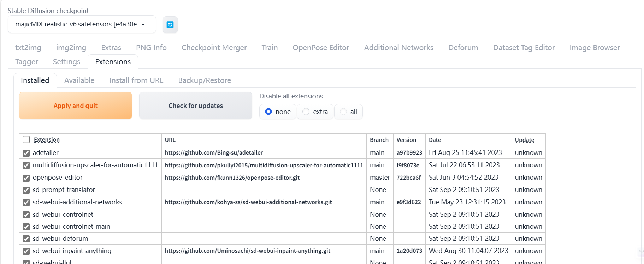Open the Backup/Restore sub-tab
Screen dimensions: 644x264
(x=205, y=80)
